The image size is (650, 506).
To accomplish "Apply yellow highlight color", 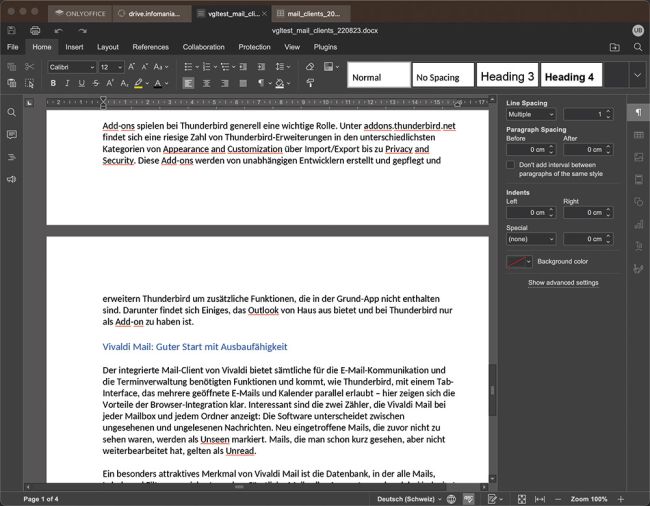I will point(138,83).
